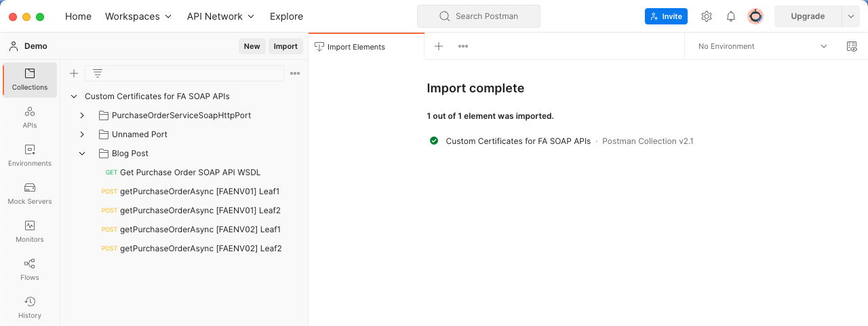
Task: Go to Explore
Action: (x=286, y=16)
